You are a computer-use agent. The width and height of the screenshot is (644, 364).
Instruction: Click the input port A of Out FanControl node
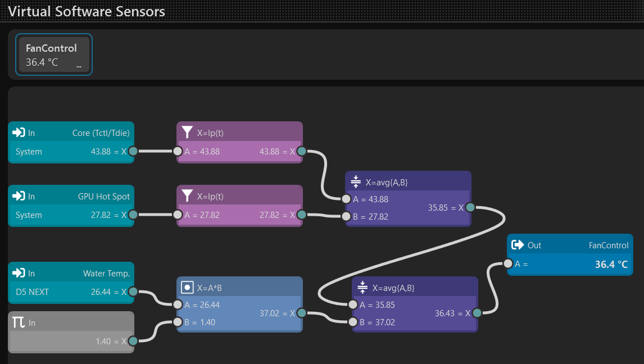pos(508,264)
